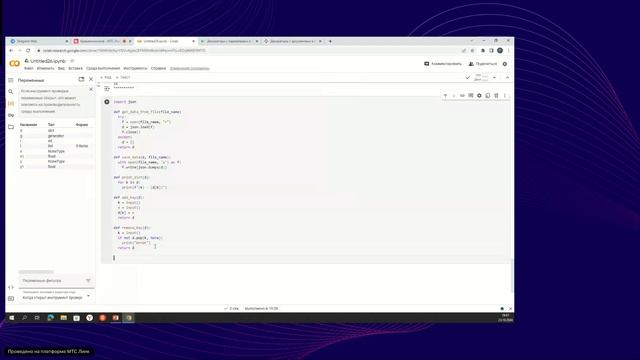
Task: Pop out Variables panel into new window
Action: [x=81, y=79]
